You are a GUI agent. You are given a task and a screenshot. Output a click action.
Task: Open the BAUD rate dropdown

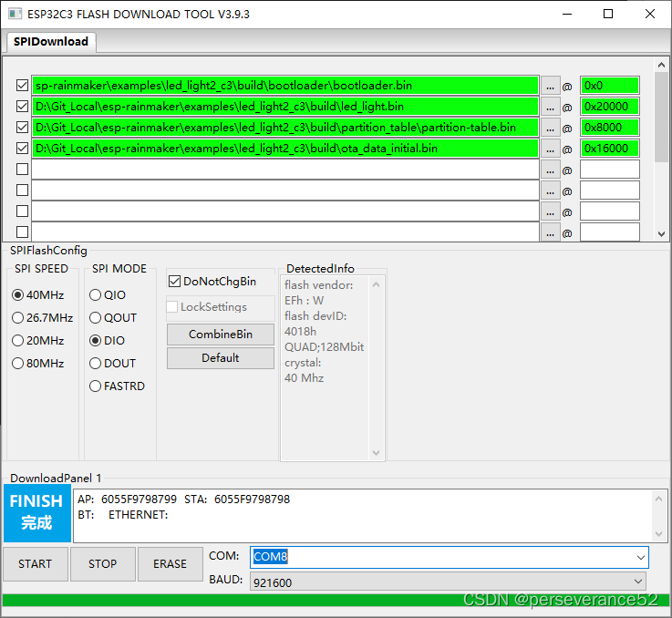(637, 582)
